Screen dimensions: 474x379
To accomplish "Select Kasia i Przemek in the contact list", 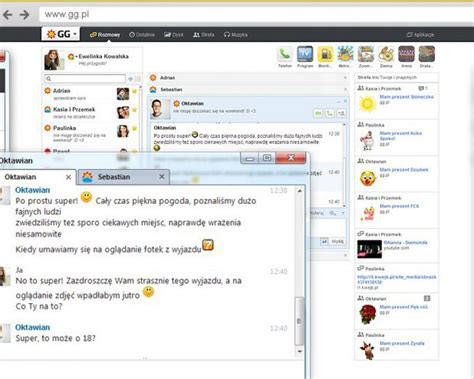I will pos(90,113).
